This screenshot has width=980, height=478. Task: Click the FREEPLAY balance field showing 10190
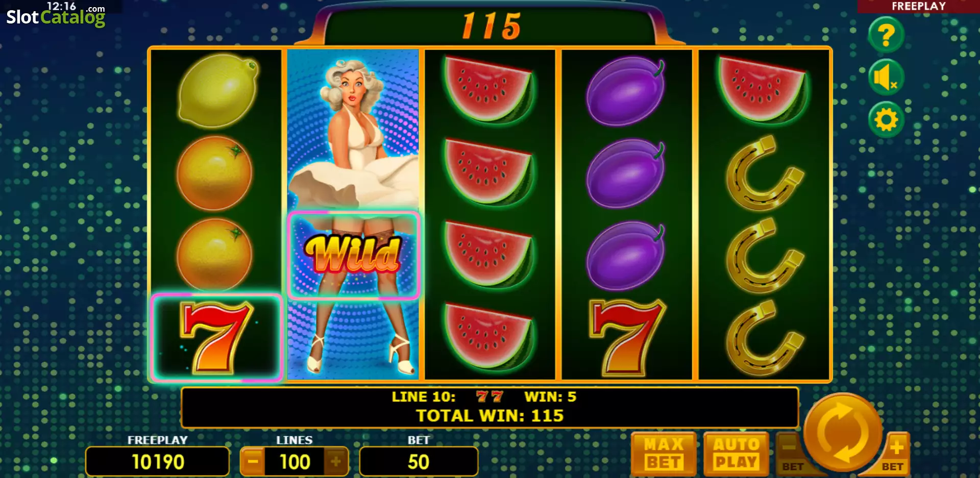158,462
